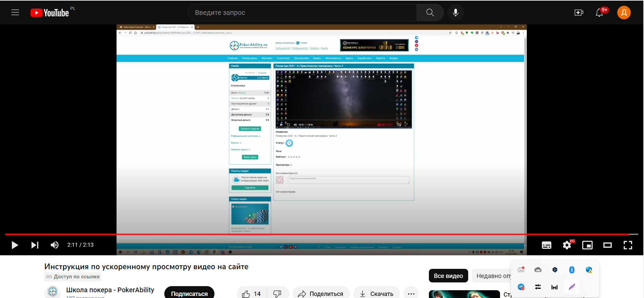Toggle theater mode view
This screenshot has width=644, height=298.
pos(608,245)
